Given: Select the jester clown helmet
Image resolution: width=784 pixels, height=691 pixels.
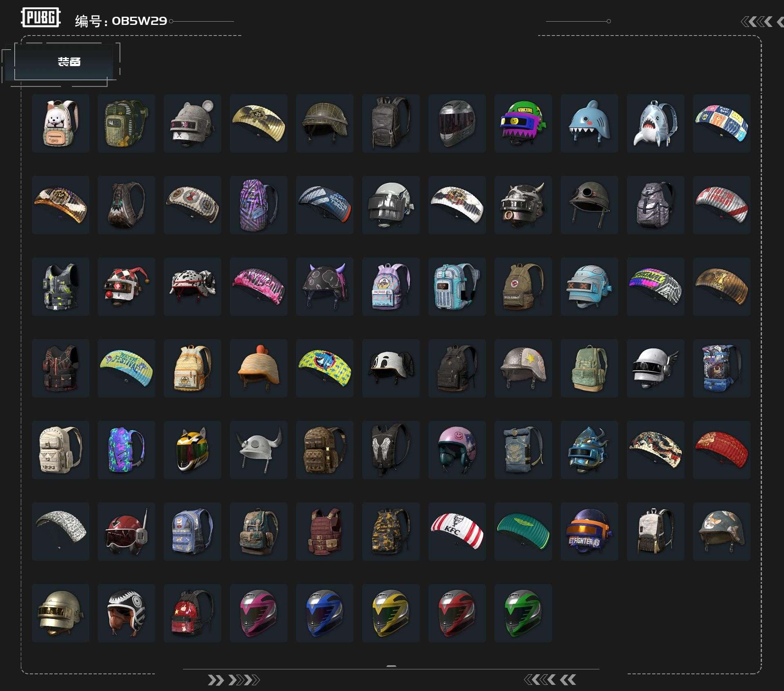Looking at the screenshot, I should point(126,286).
